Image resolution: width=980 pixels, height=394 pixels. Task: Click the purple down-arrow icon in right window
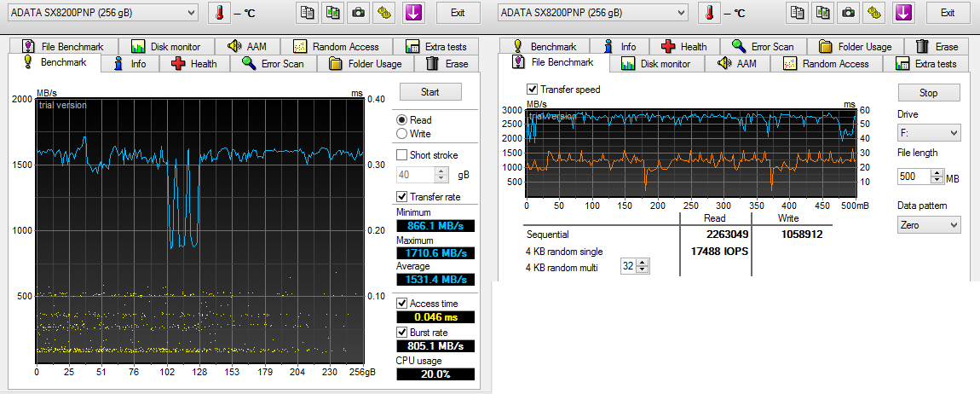click(x=903, y=13)
